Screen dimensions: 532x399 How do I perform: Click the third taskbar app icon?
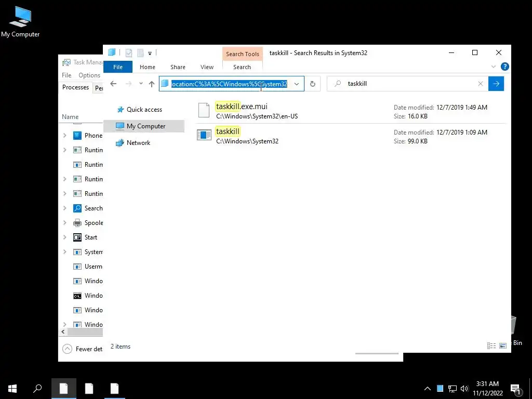[x=115, y=389]
